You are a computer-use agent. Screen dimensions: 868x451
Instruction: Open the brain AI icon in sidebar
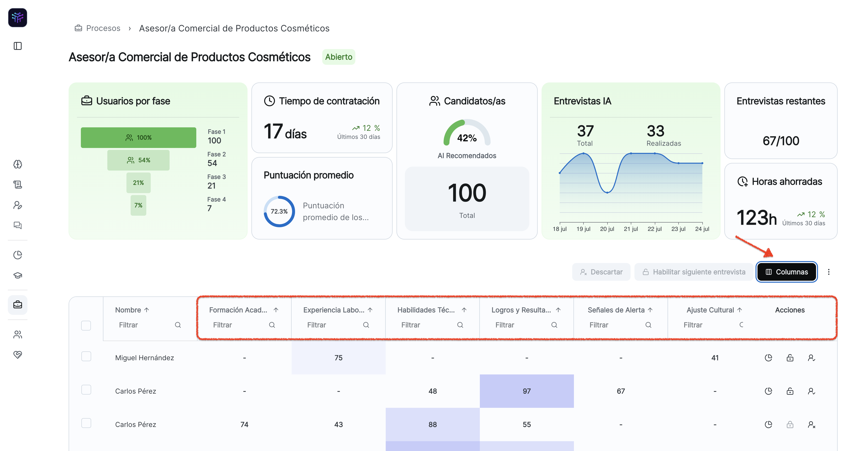click(18, 164)
